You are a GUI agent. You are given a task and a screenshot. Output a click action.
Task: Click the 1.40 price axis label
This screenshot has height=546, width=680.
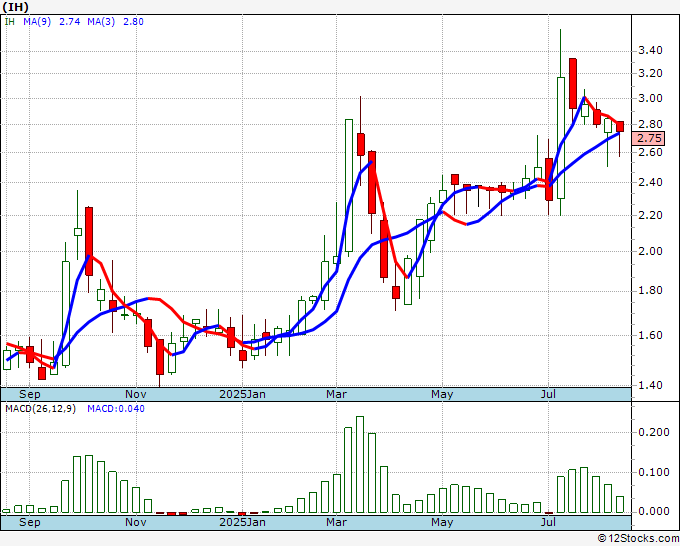(x=651, y=385)
